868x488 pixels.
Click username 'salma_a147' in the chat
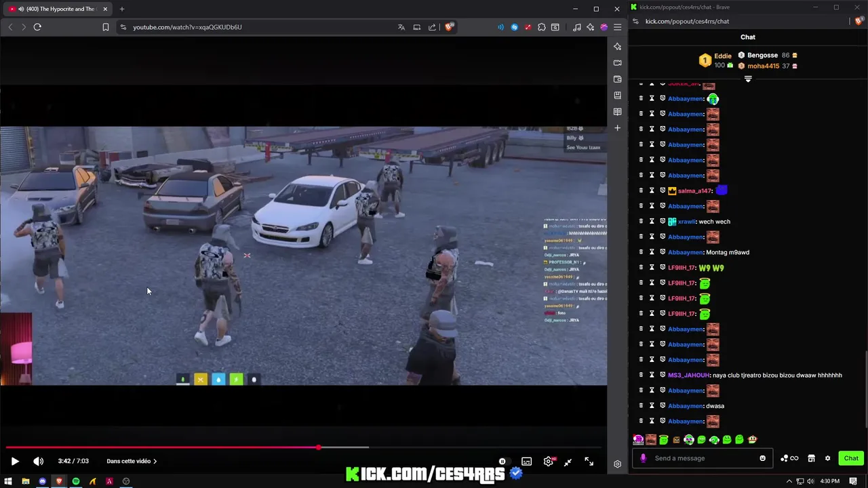point(694,191)
